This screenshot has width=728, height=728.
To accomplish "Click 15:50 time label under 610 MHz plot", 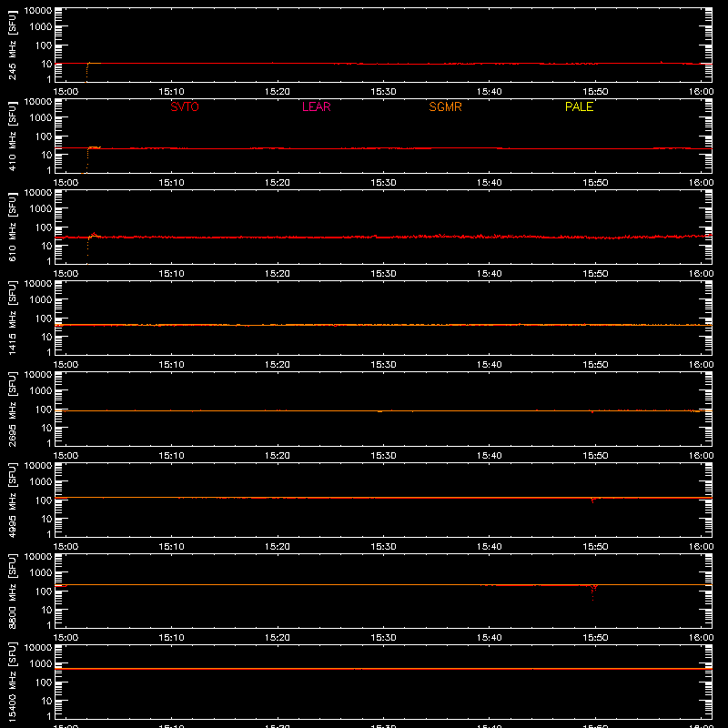I will 595,274.
